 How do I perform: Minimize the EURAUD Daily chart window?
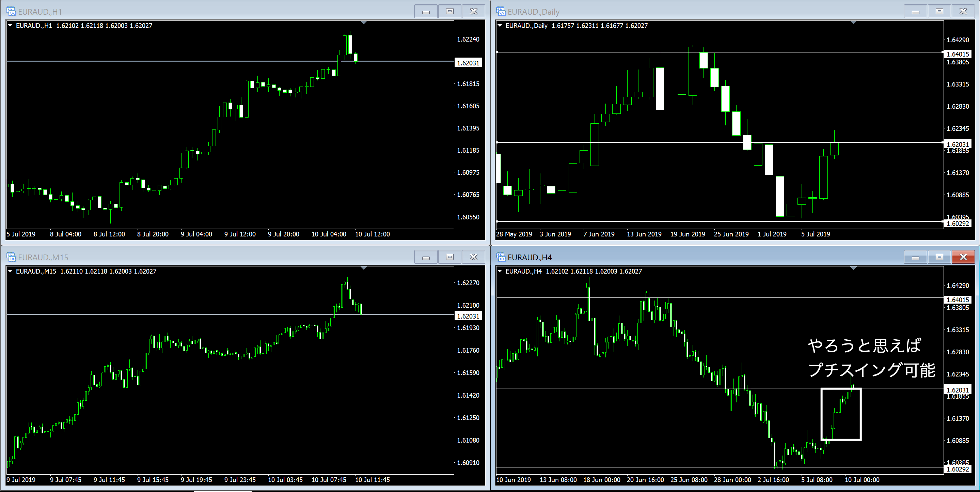point(915,12)
